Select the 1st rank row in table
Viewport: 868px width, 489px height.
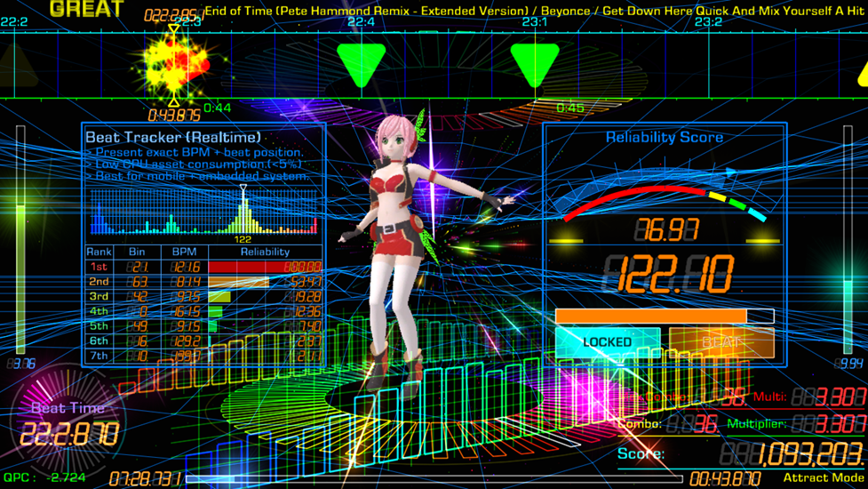(204, 267)
